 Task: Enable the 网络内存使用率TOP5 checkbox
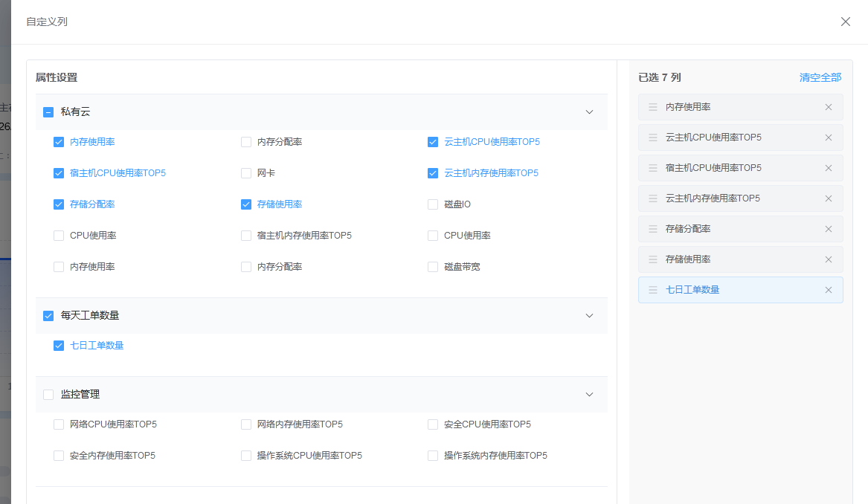[x=246, y=424]
